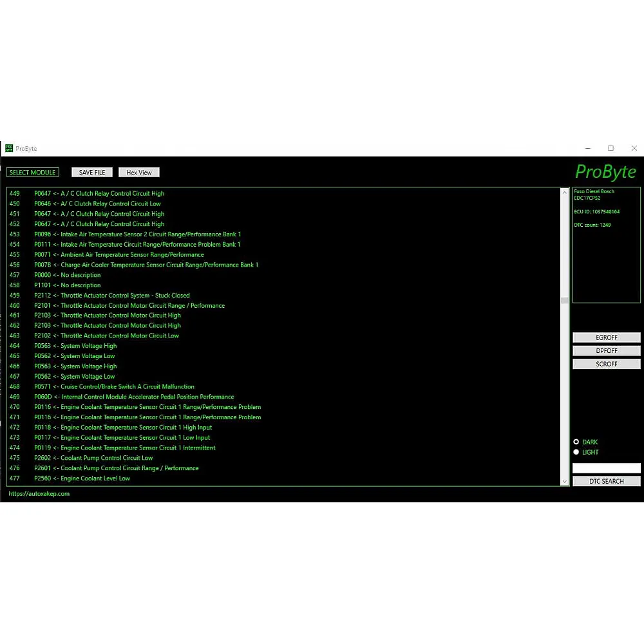Open the Hex View
The height and width of the screenshot is (644, 644).
pyautogui.click(x=139, y=173)
